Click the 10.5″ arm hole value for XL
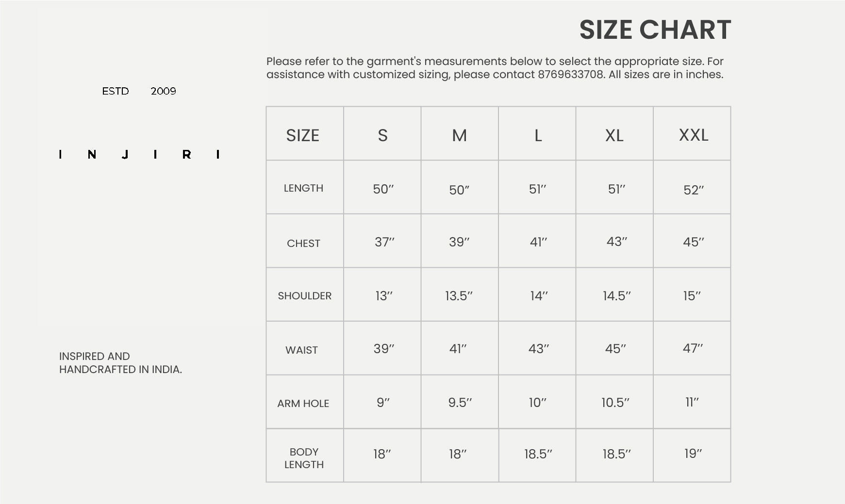 [615, 403]
